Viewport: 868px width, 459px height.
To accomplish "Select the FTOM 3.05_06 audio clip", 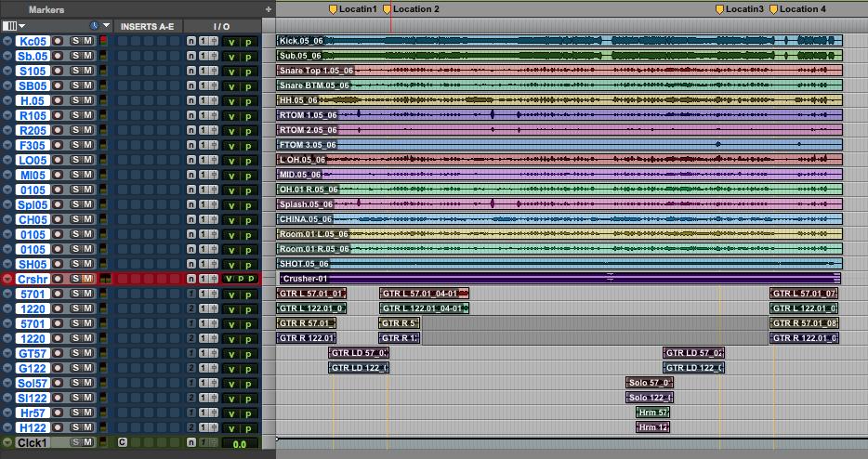I will [559, 145].
